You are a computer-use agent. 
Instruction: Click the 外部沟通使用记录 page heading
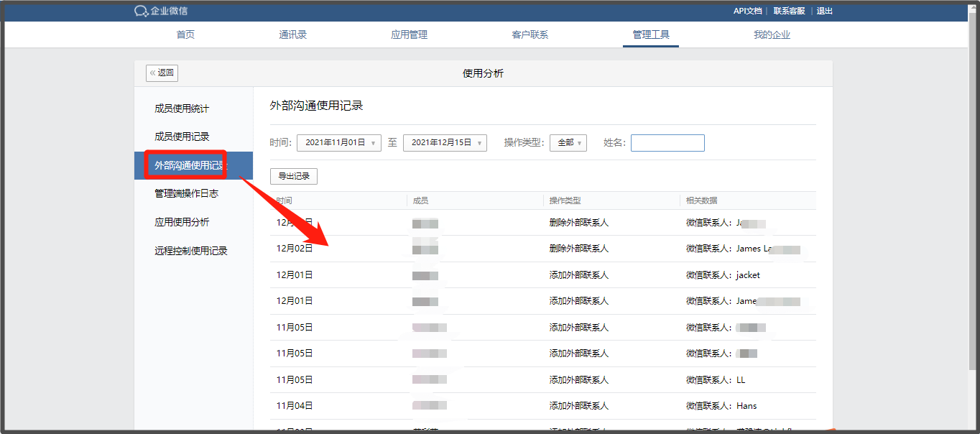(316, 106)
